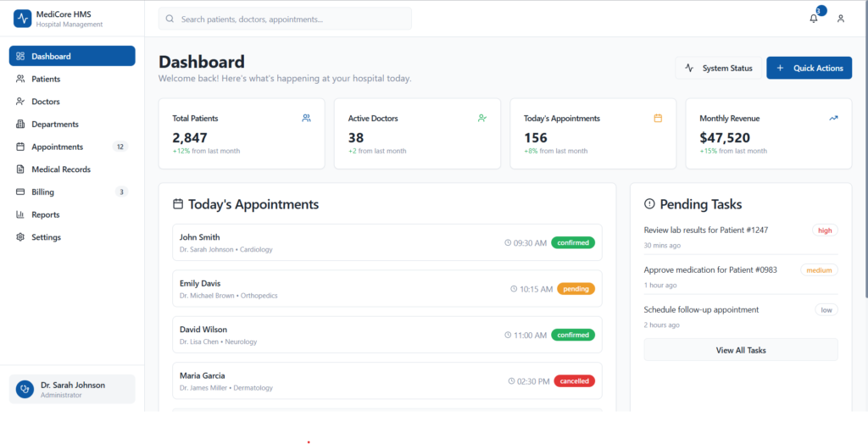Click the Total Patients card icon
Viewport: 868px width, 444px height.
click(x=306, y=119)
